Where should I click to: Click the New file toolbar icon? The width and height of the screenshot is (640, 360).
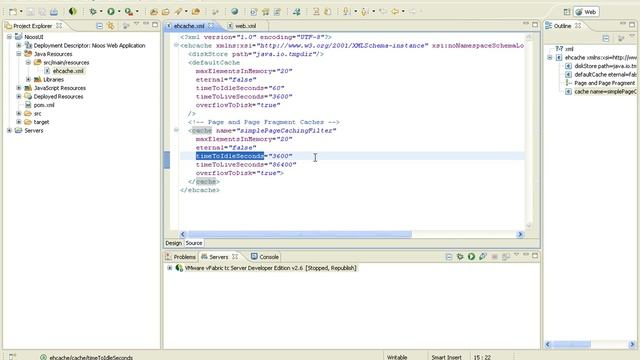point(13,12)
